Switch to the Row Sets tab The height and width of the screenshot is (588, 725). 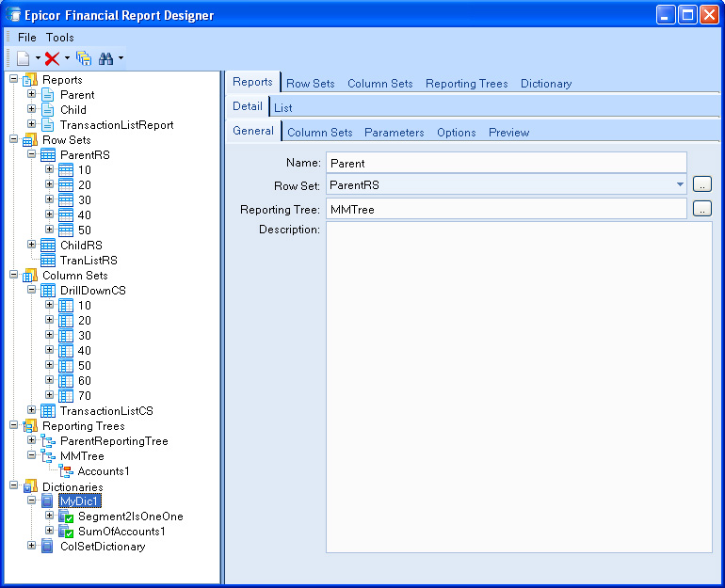tap(311, 84)
